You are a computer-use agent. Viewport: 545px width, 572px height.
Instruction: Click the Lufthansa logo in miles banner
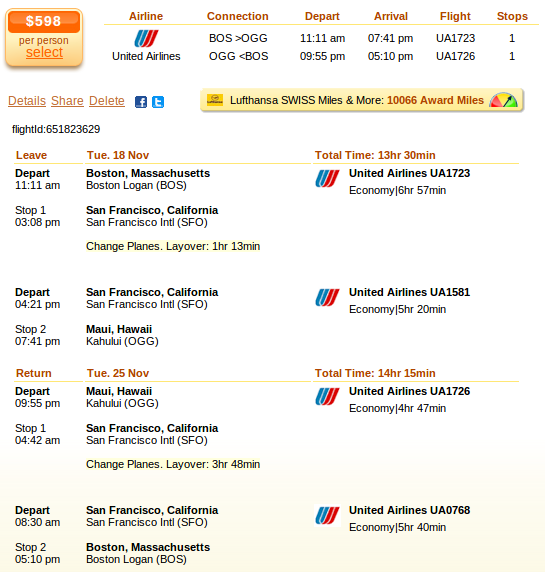[x=215, y=100]
